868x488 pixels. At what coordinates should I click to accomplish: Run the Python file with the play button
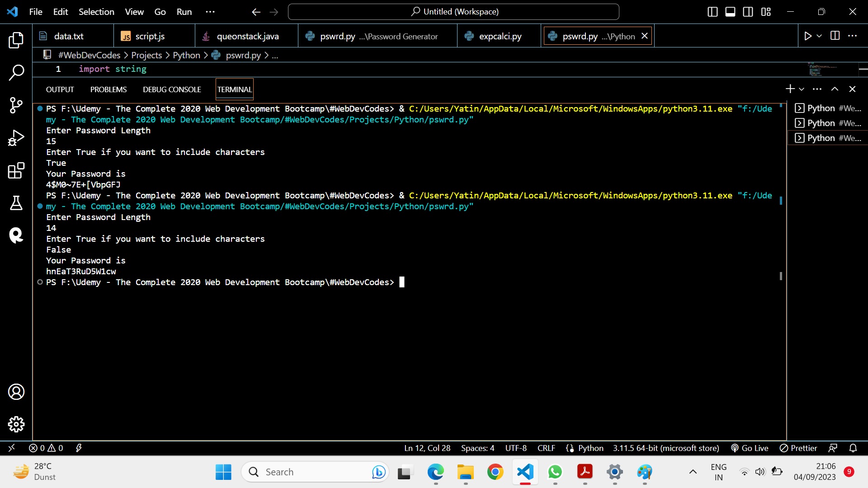(808, 36)
